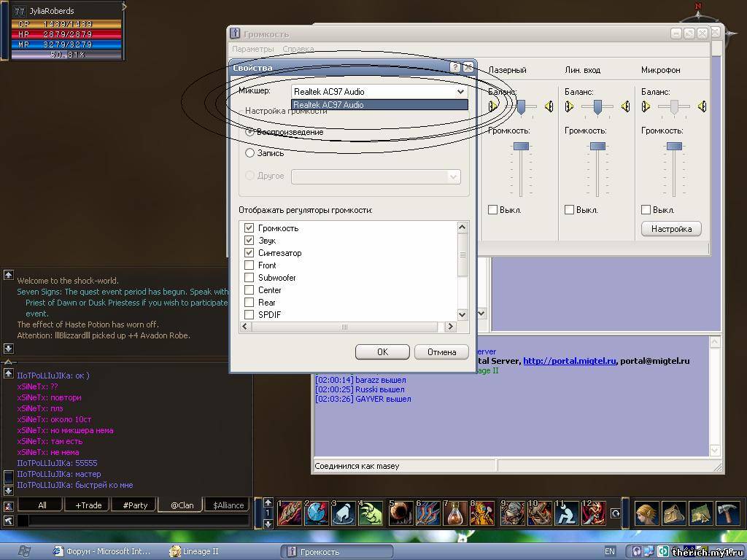The height and width of the screenshot is (560, 747).
Task: Confirm the Свойства dialog with OK
Action: click(382, 352)
